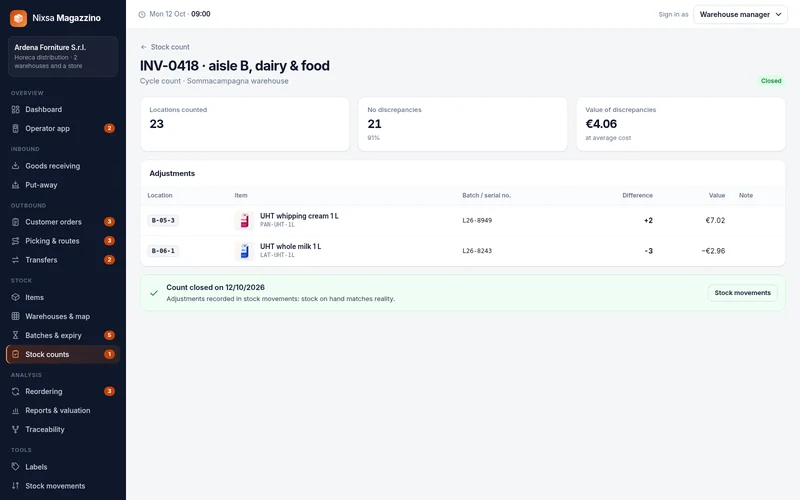Image resolution: width=800 pixels, height=500 pixels.
Task: Click batch number L26-8243
Action: coord(477,251)
